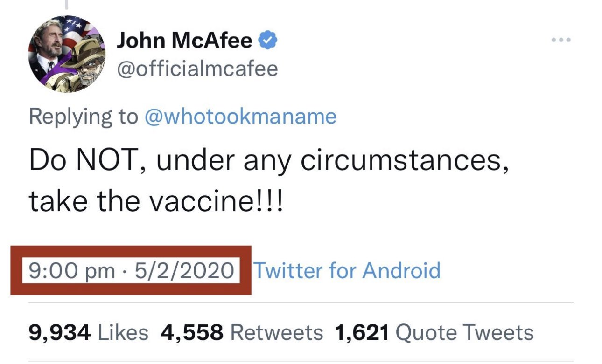602x364 pixels.
Task: View the 9,934 Likes list
Action: pyautogui.click(x=88, y=333)
